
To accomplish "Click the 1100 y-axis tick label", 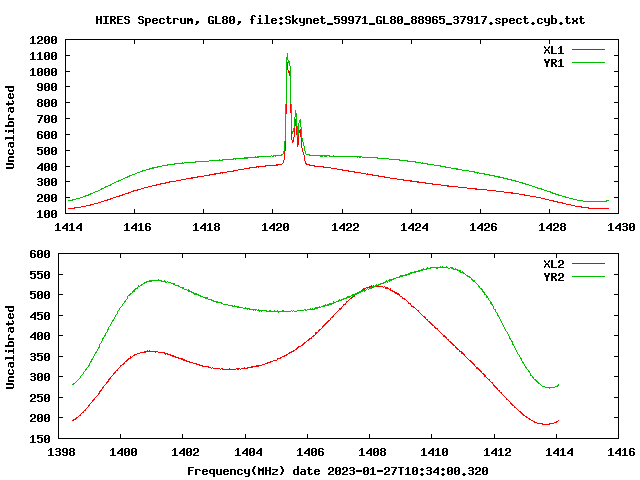I will pos(43,56).
